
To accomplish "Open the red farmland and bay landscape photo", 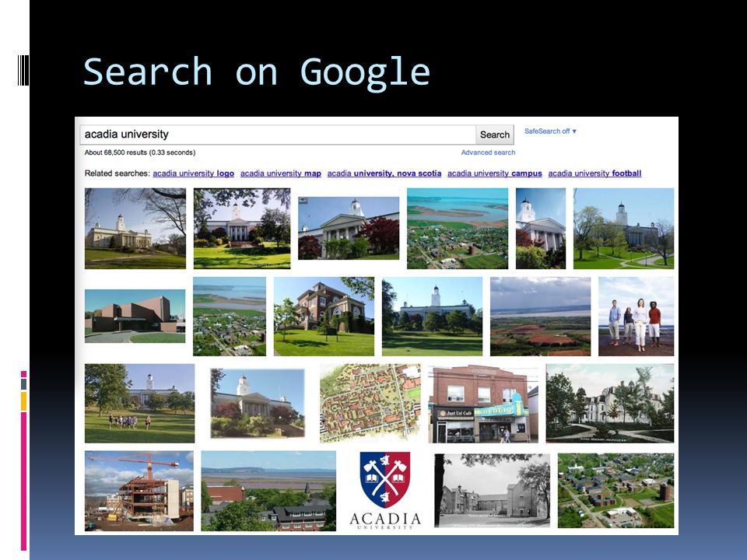I will (540, 317).
